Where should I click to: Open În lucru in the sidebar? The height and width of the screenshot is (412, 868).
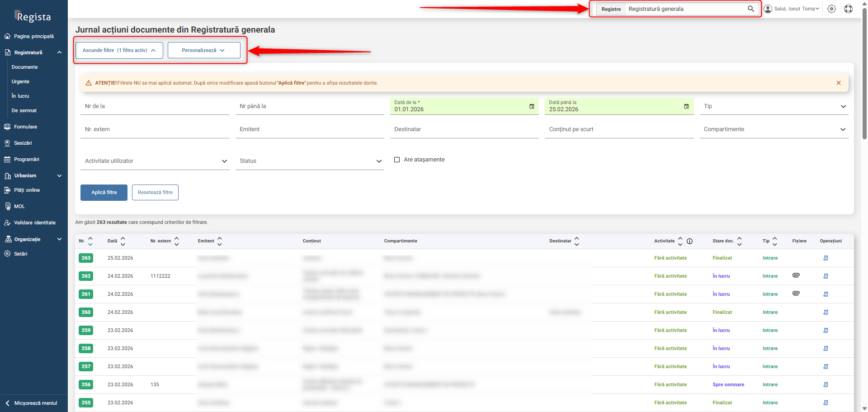tap(20, 96)
